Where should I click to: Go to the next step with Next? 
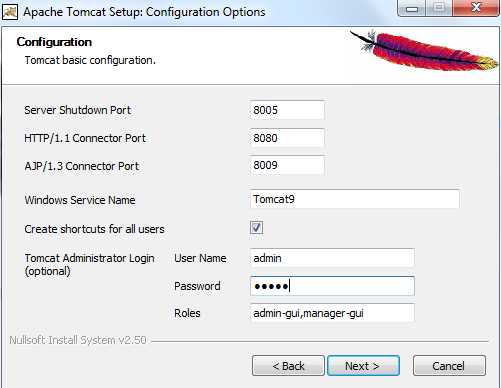pyautogui.click(x=363, y=366)
